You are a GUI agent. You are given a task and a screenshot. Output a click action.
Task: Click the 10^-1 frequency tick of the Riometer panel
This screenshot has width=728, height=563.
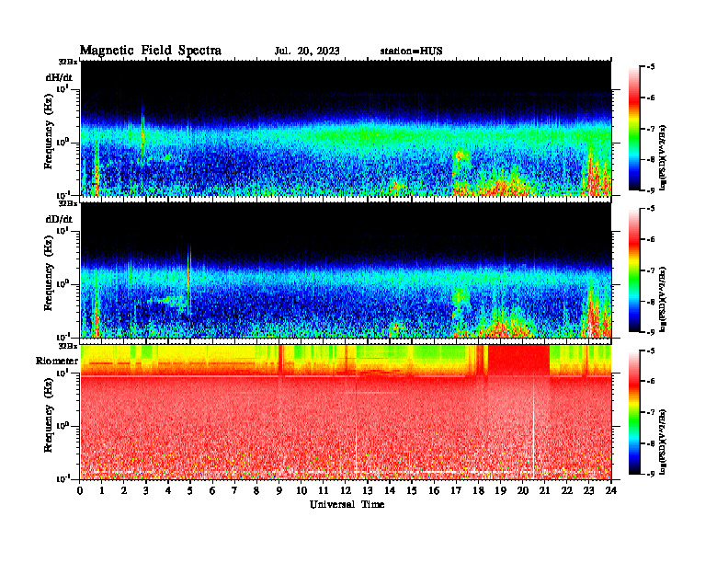pyautogui.click(x=62, y=478)
